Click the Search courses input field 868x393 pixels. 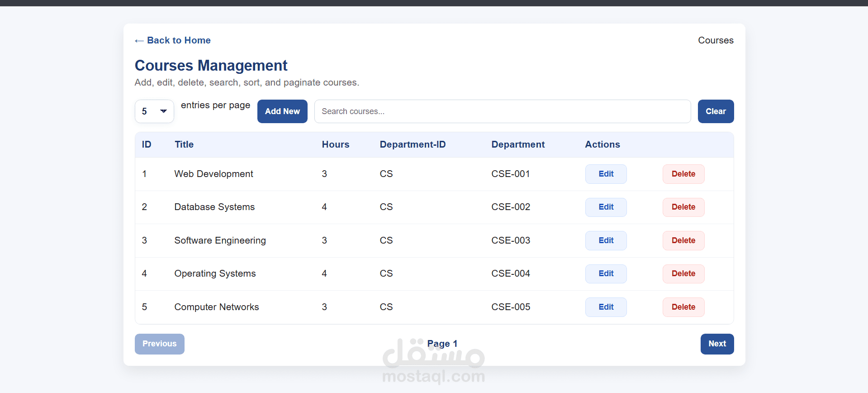click(x=503, y=111)
